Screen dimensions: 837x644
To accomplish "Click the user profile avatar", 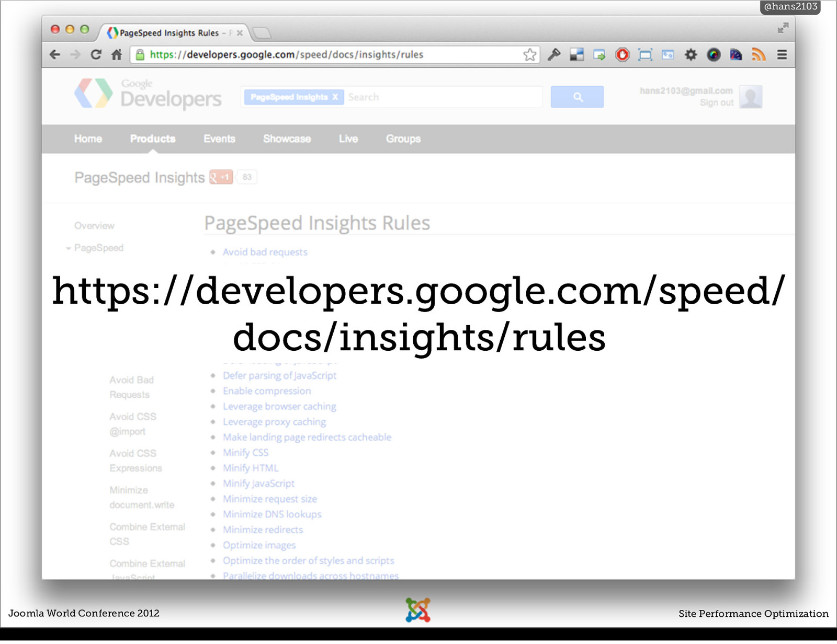I will [x=751, y=97].
